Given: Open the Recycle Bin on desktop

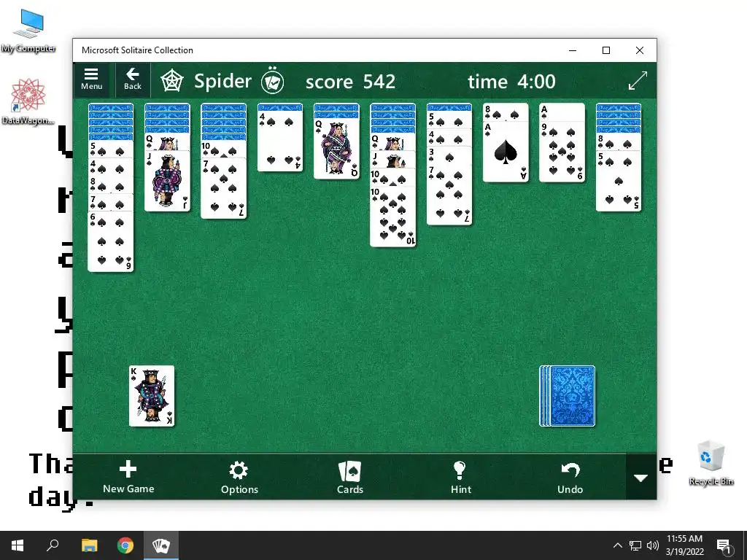Looking at the screenshot, I should click(x=711, y=463).
